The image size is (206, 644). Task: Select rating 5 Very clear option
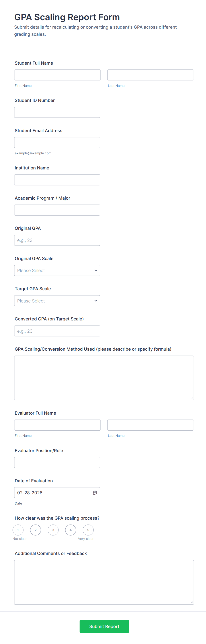(88, 530)
